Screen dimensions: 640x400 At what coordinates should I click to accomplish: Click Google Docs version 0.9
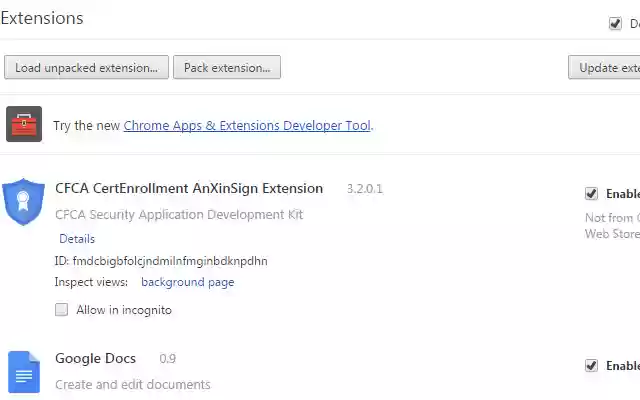(168, 358)
